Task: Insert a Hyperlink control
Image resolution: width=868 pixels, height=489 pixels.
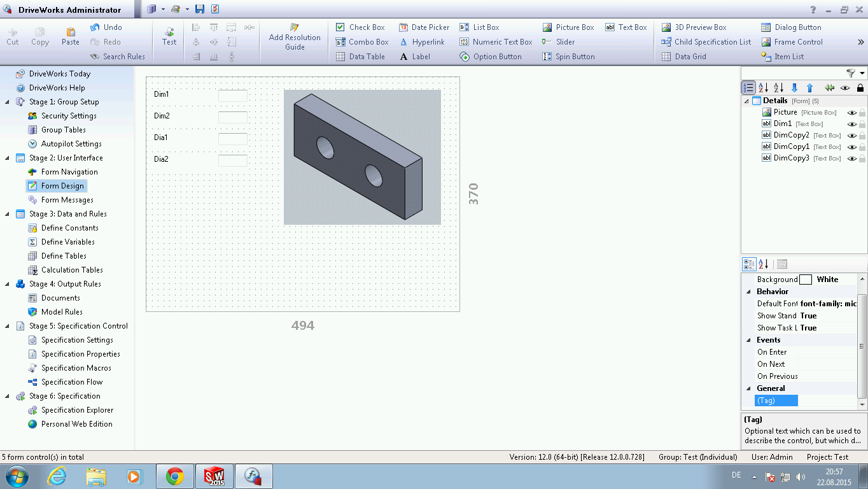Action: click(x=421, y=42)
